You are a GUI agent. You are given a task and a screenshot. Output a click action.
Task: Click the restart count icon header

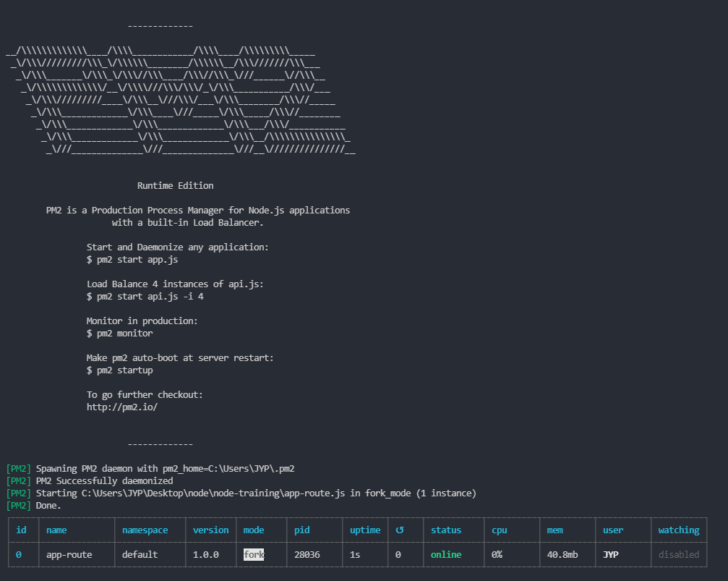(400, 530)
